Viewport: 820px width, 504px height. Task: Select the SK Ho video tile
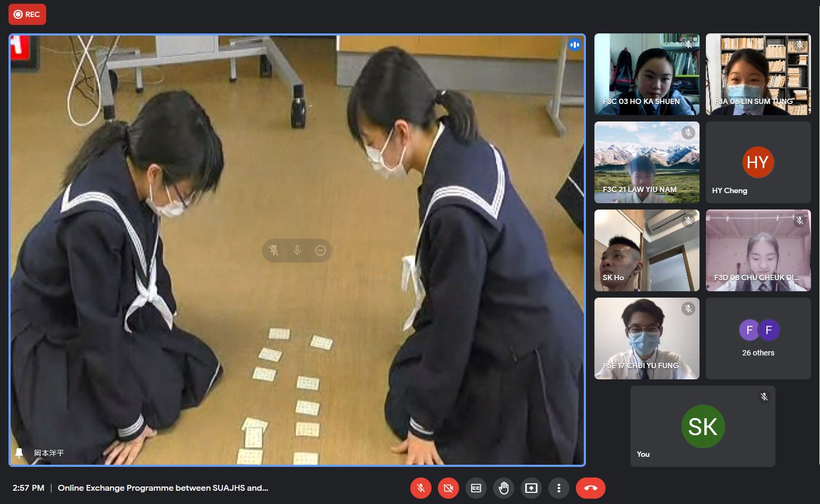point(646,250)
